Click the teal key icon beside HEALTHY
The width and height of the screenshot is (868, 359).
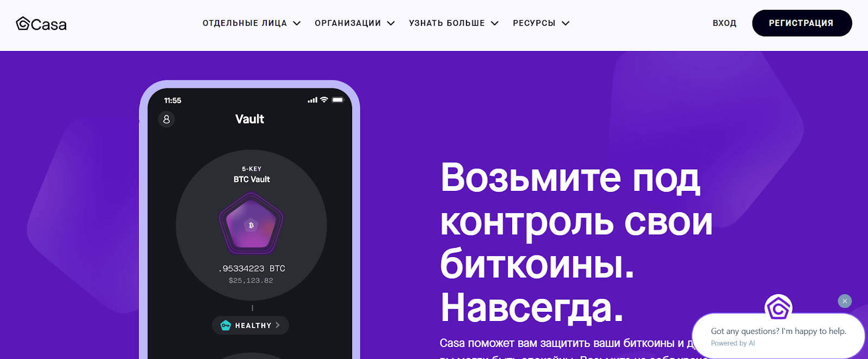pyautogui.click(x=226, y=325)
